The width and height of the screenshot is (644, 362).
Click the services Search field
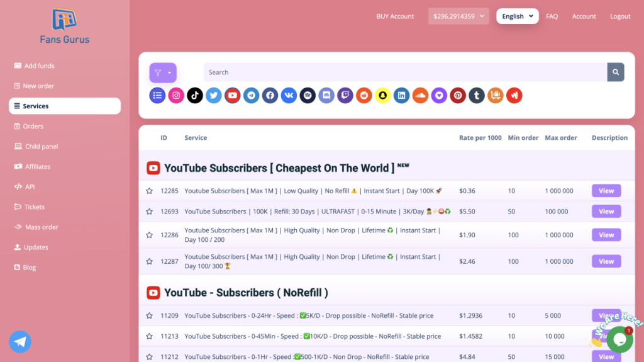406,72
